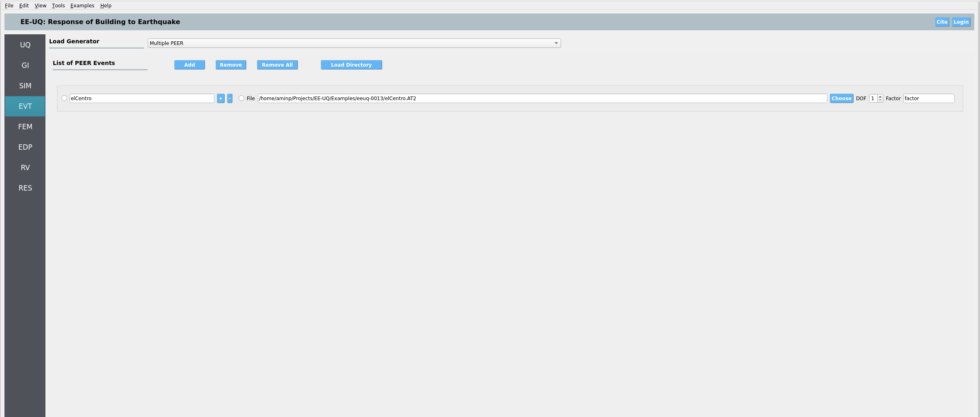980x417 pixels.
Task: Click the minus button beside elCentro
Action: tap(230, 99)
